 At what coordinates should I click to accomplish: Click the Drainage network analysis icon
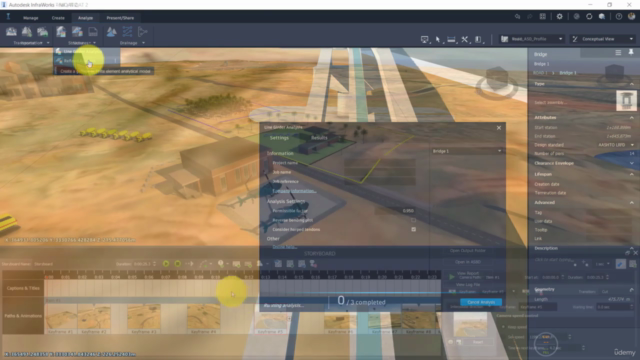pos(127,31)
